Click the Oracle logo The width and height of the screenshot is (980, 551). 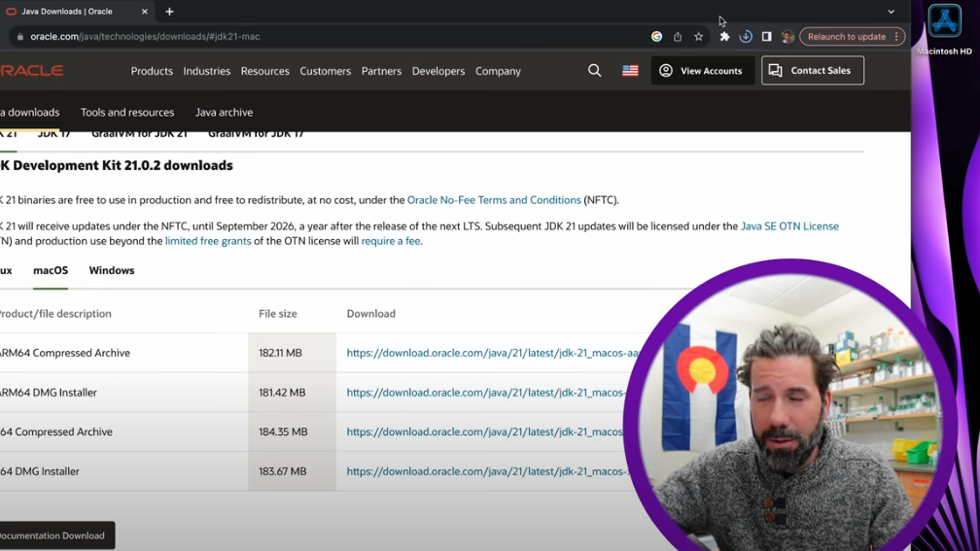[31, 71]
